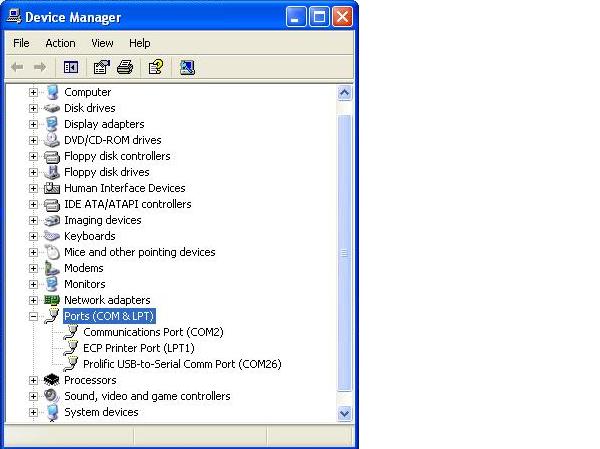Click the Help toolbar icon with question mark
The image size is (600, 449).
click(156, 68)
